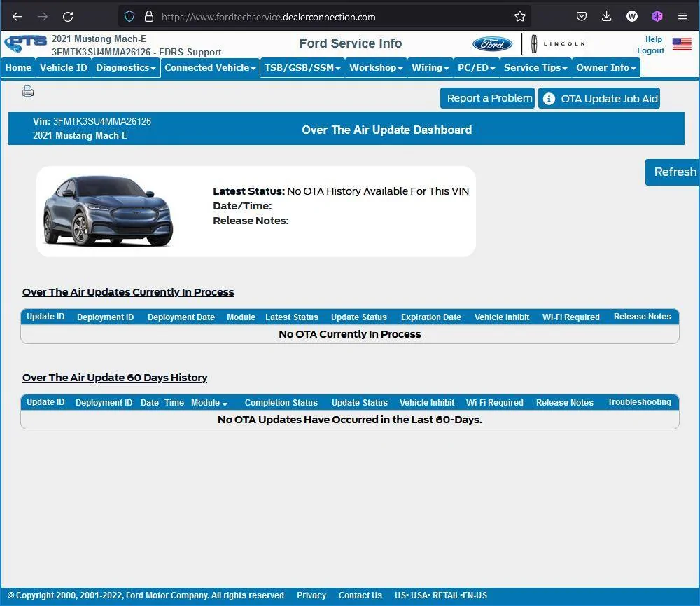The image size is (700, 606).
Task: Click the US flag language icon
Action: point(682,44)
